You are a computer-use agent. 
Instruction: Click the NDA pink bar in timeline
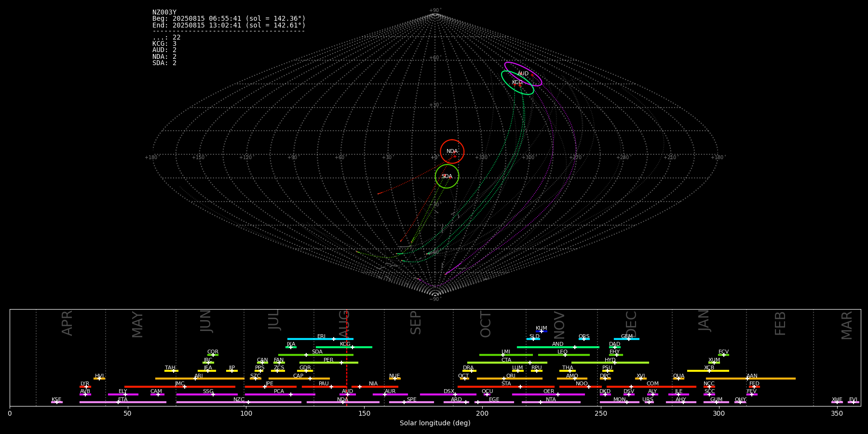(x=343, y=402)
